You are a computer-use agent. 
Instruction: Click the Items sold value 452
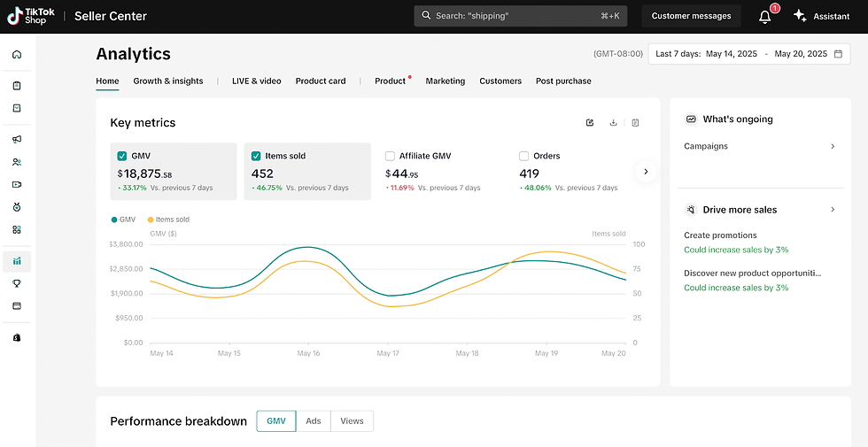coord(262,173)
